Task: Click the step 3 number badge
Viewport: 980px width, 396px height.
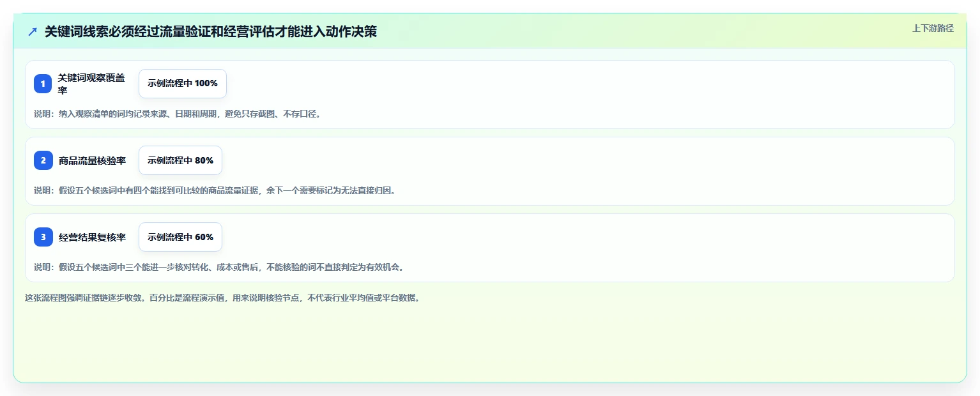Action: (x=43, y=237)
